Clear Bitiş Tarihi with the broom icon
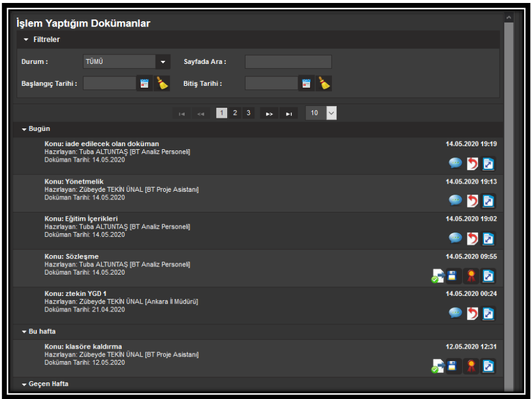This screenshot has height=399, width=532. (x=324, y=83)
